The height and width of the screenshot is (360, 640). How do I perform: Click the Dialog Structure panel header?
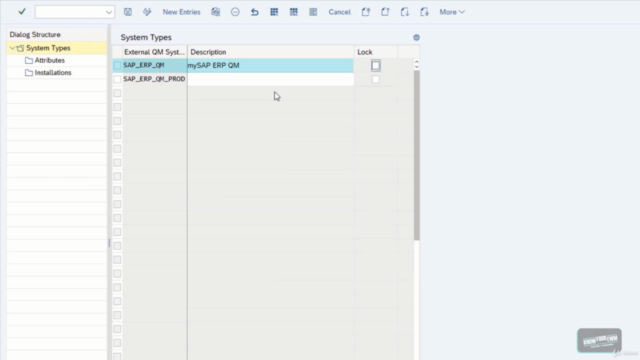pos(56,35)
